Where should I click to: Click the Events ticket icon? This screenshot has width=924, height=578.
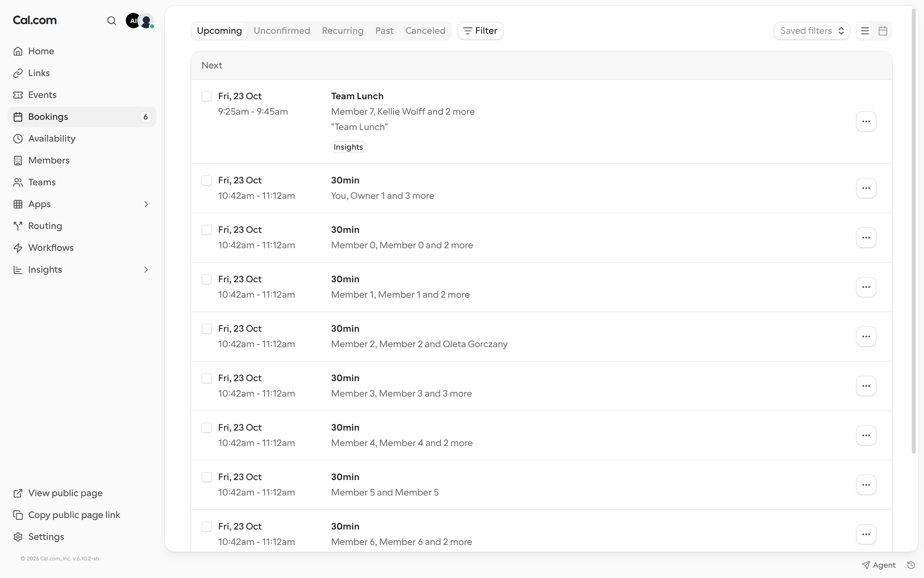(18, 95)
